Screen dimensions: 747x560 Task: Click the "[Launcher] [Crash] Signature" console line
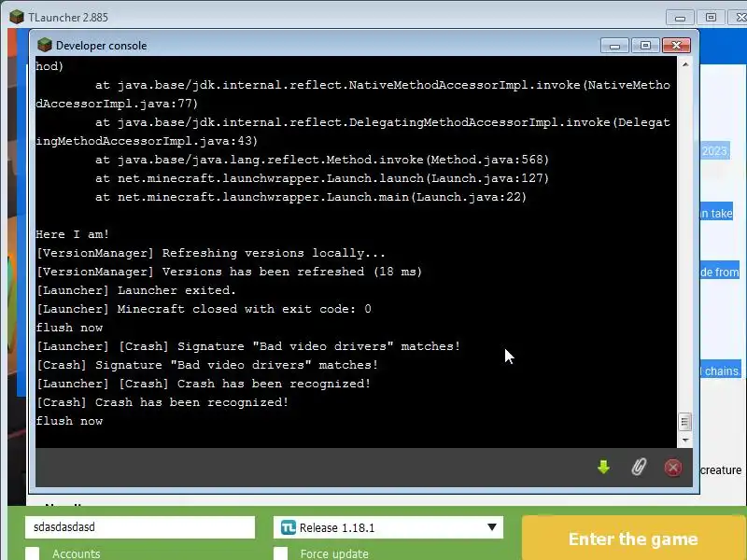(x=248, y=346)
